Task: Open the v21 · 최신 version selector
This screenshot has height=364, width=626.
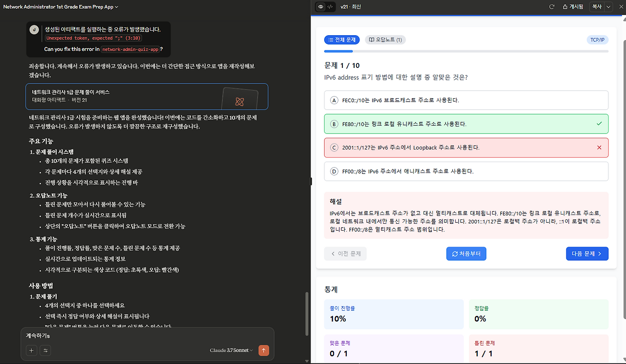Action: point(351,7)
